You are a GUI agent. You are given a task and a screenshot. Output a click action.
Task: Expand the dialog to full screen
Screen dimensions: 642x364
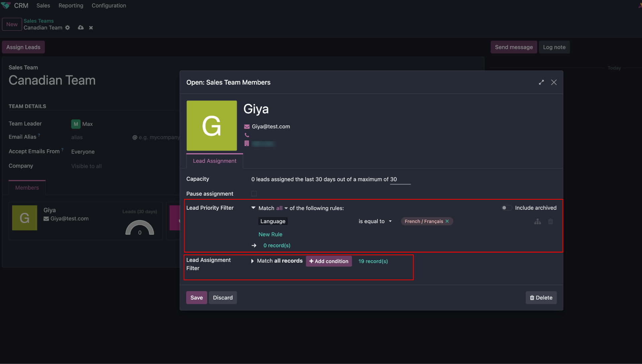[541, 82]
